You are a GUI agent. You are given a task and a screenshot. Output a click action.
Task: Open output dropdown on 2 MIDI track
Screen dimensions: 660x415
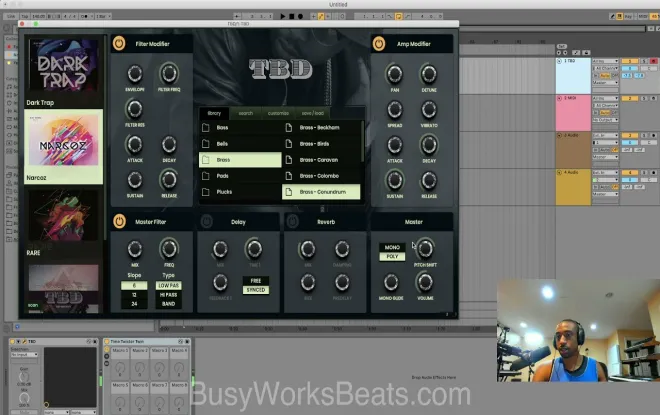tap(605, 120)
